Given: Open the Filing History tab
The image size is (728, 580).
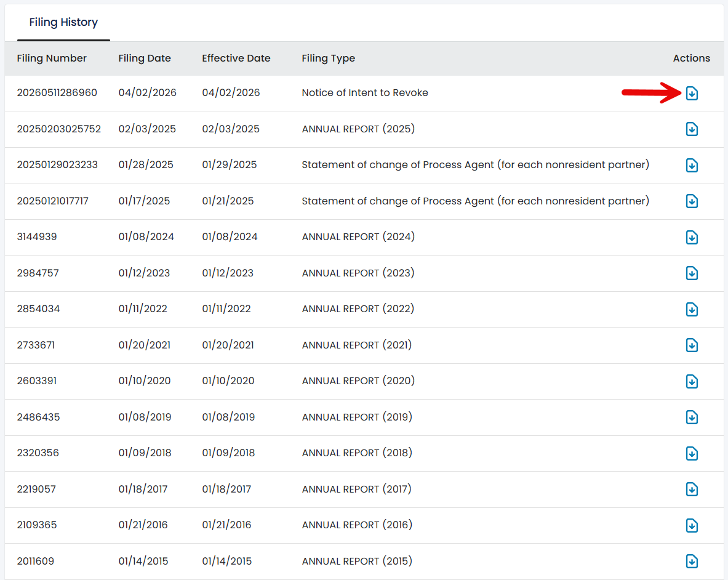Looking at the screenshot, I should [x=63, y=22].
